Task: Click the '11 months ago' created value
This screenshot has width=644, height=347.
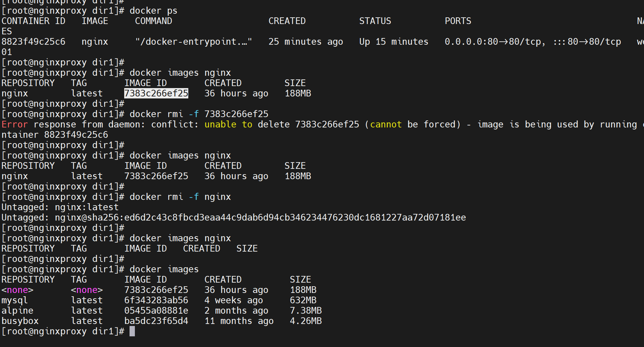Action: (x=239, y=321)
